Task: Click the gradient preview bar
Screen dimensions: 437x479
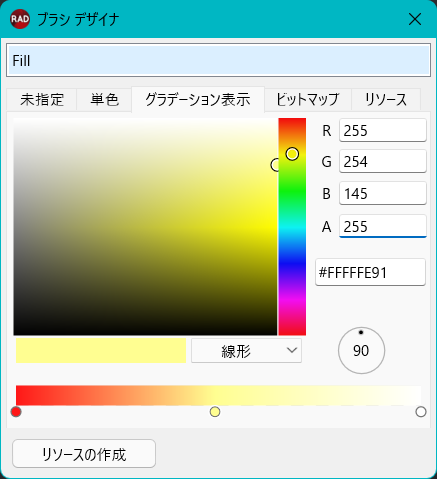Action: 218,396
